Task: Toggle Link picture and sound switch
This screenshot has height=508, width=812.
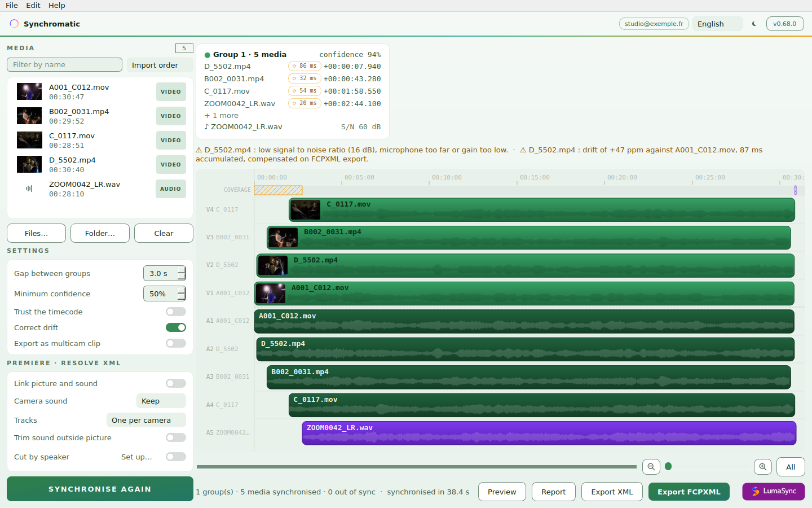Action: (x=176, y=383)
